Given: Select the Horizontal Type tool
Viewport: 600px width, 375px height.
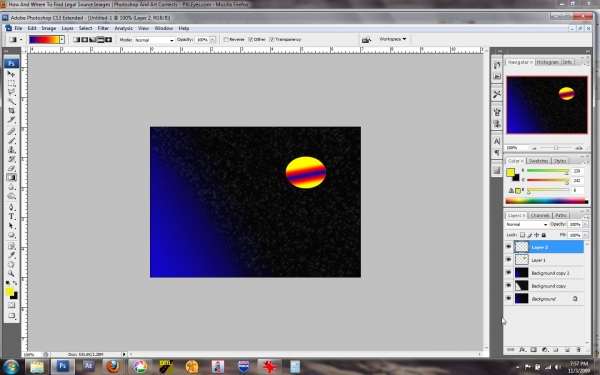Looking at the screenshot, I should [11, 217].
